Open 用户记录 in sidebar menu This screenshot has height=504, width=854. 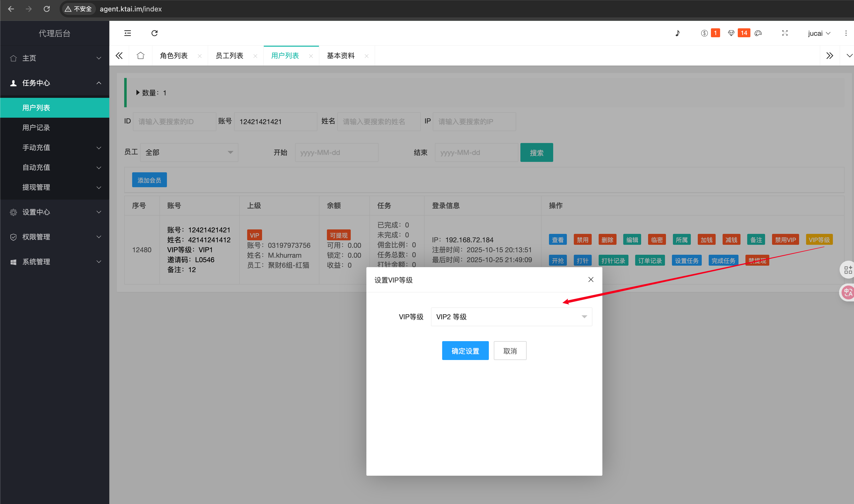pos(36,128)
